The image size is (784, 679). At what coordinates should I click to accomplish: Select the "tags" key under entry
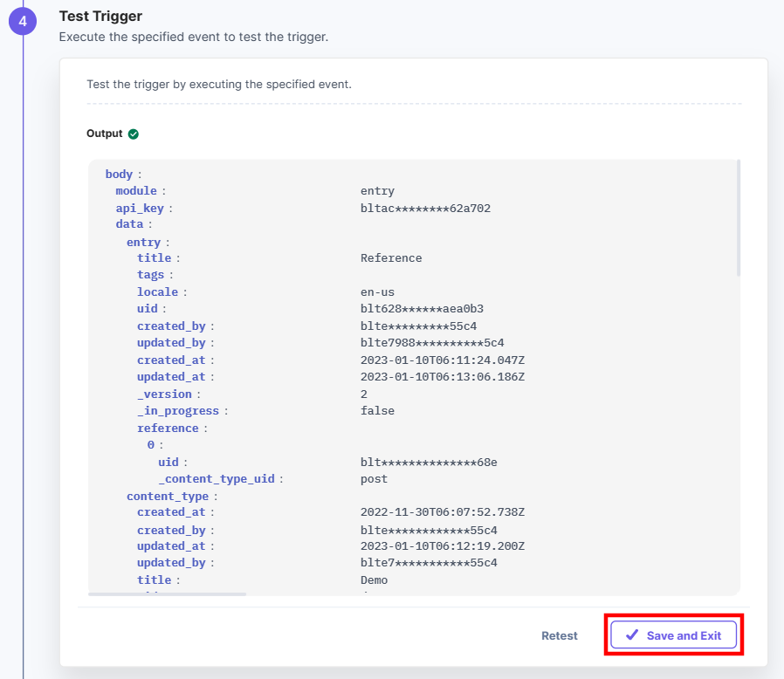pyautogui.click(x=152, y=275)
